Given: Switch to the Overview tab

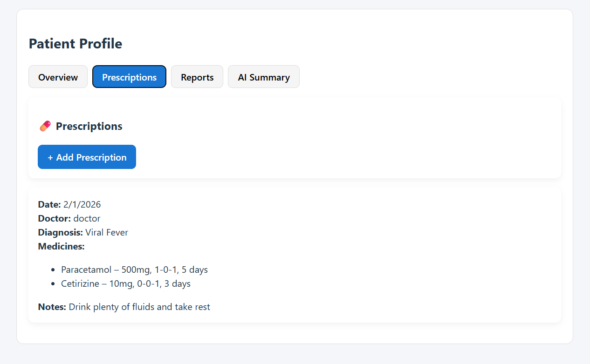Looking at the screenshot, I should [58, 77].
